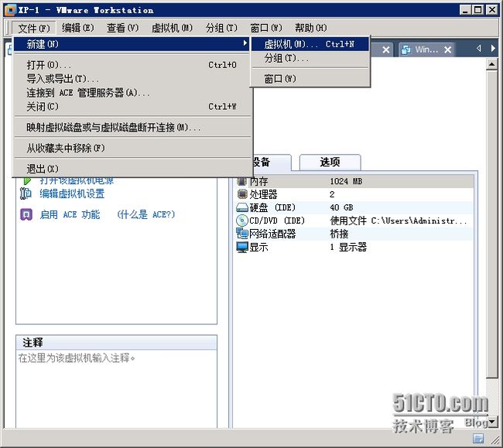Image resolution: width=503 pixels, height=448 pixels.
Task: Select the 内存 memory chip icon
Action: (x=242, y=181)
